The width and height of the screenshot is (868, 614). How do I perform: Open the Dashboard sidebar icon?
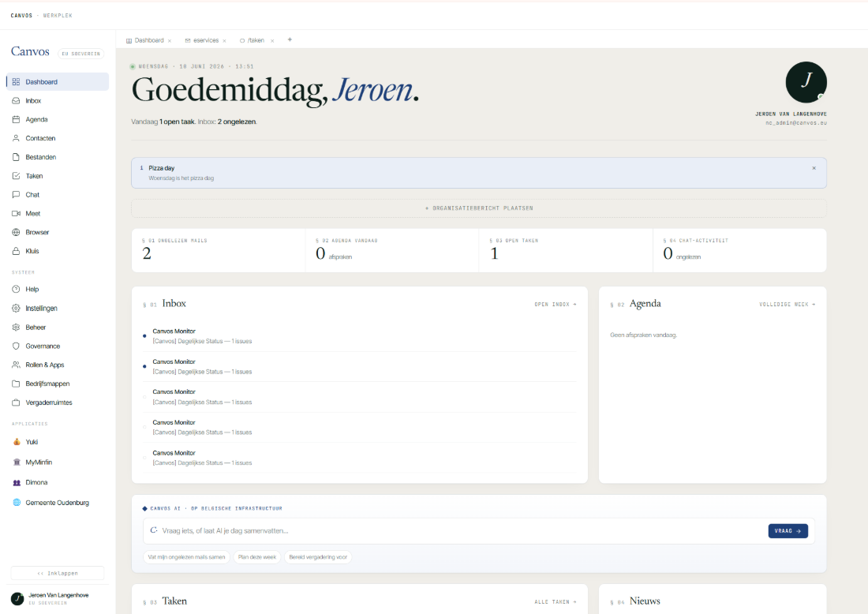pos(16,82)
